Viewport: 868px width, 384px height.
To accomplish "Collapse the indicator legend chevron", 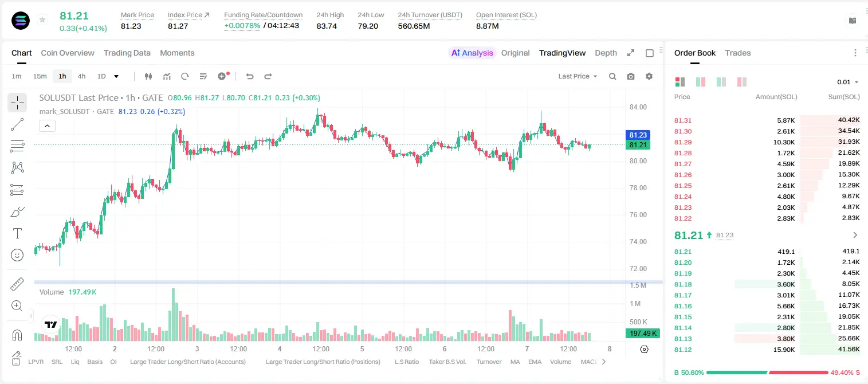I will [47, 126].
